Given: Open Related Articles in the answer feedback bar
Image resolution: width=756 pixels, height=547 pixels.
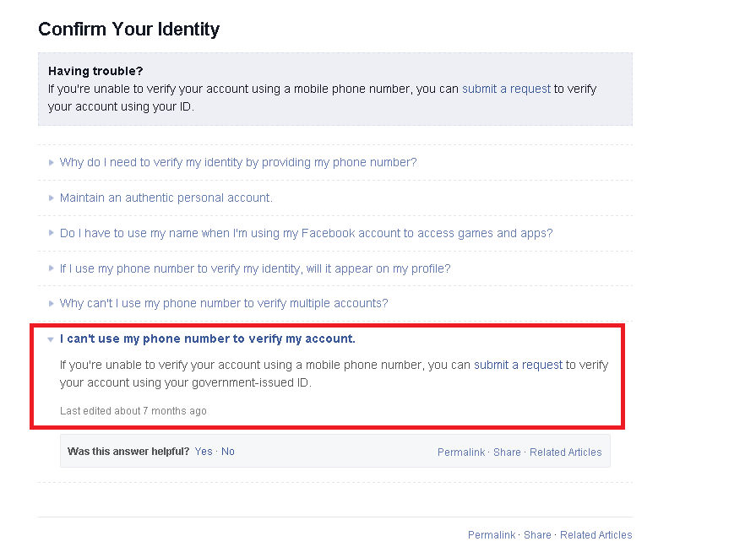Looking at the screenshot, I should point(566,452).
